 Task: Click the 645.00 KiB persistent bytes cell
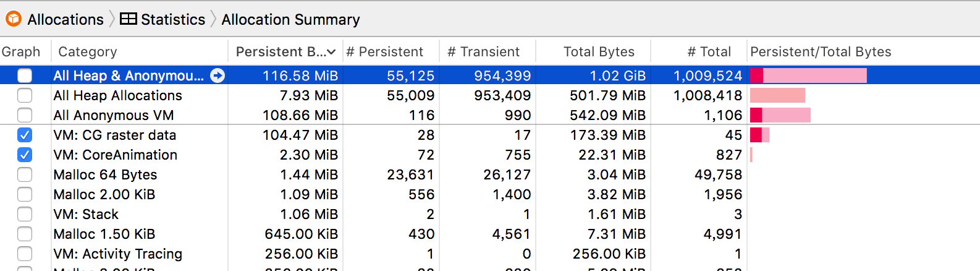point(302,234)
